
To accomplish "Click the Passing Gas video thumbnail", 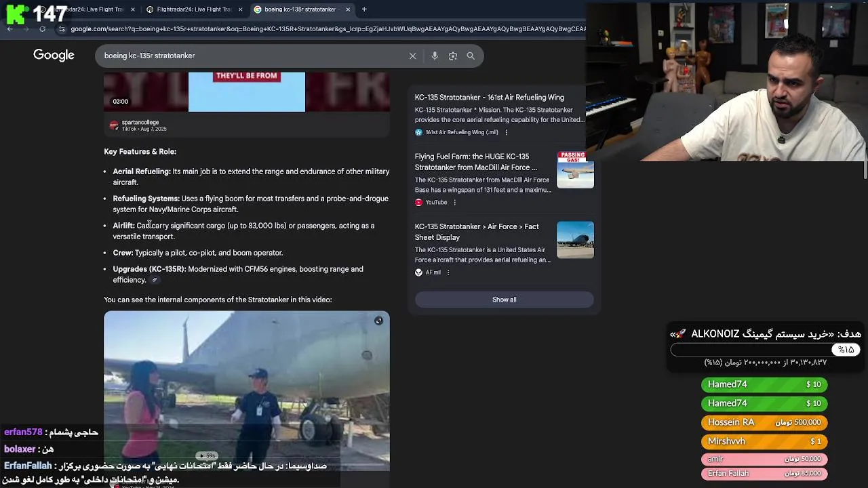I will [575, 169].
